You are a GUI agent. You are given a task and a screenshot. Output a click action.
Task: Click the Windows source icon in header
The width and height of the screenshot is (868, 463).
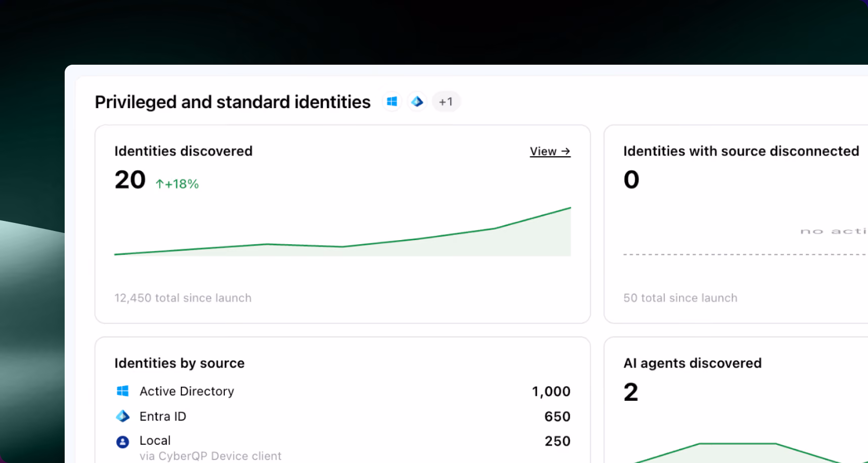[392, 102]
